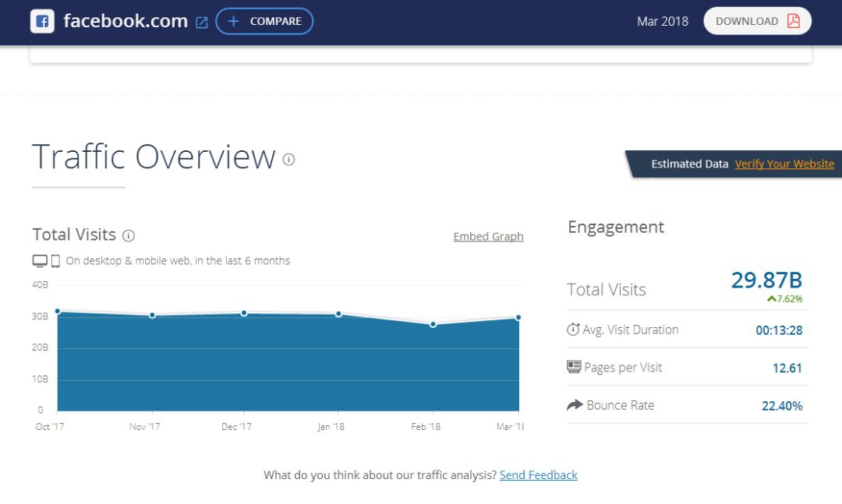Click the Dec '17 axis label
This screenshot has height=504, width=842.
tap(236, 427)
